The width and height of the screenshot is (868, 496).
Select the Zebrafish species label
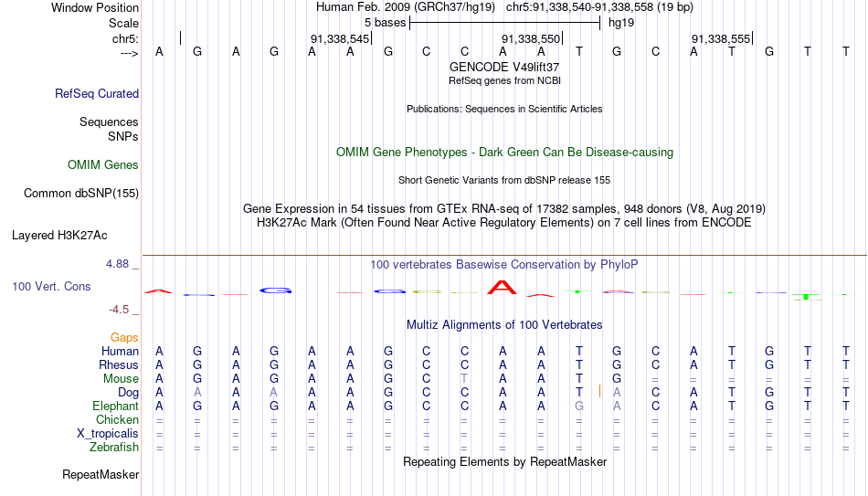[114, 448]
